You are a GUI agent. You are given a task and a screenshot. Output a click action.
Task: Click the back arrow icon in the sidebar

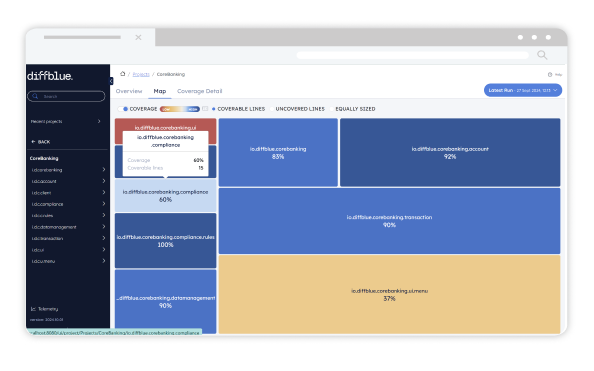[33, 142]
